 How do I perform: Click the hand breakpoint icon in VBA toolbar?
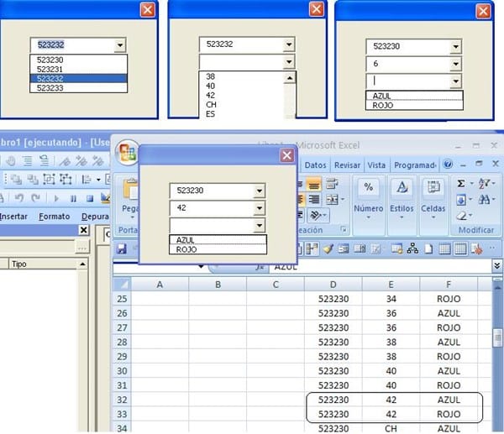pyautogui.click(x=11, y=160)
